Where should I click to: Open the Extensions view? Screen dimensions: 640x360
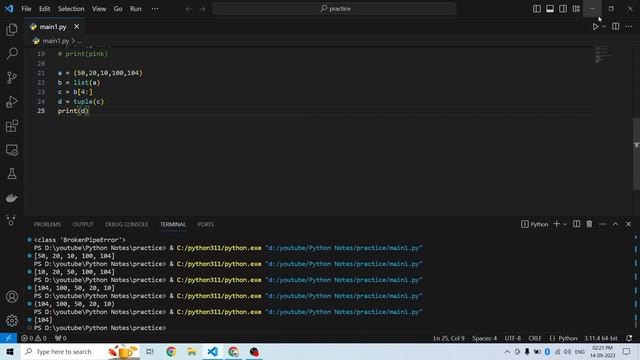click(12, 126)
